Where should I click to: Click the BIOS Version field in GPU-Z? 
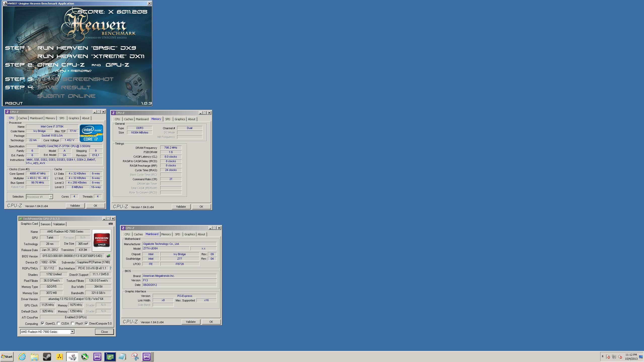click(73, 256)
